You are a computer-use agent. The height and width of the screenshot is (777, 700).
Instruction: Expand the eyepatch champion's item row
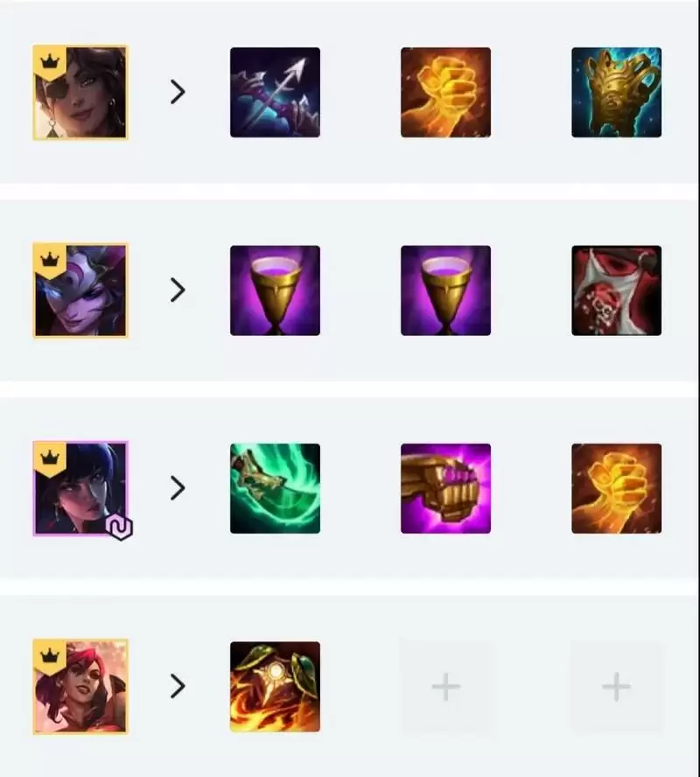(x=178, y=92)
